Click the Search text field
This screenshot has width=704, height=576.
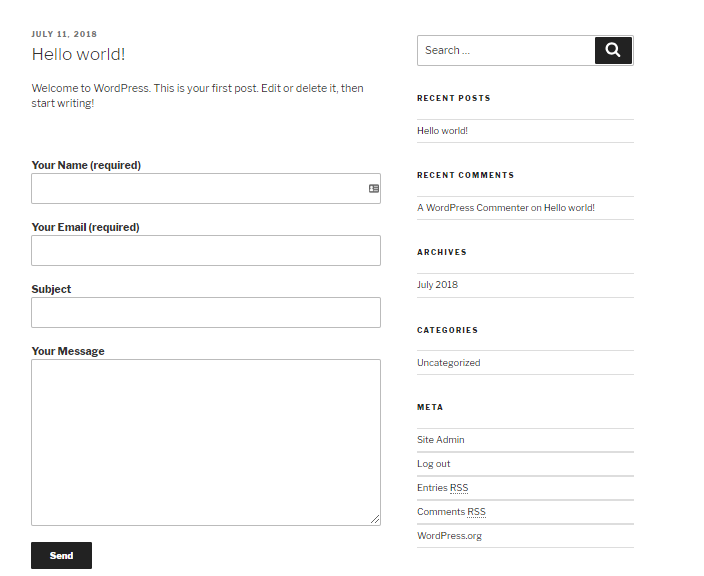click(506, 50)
